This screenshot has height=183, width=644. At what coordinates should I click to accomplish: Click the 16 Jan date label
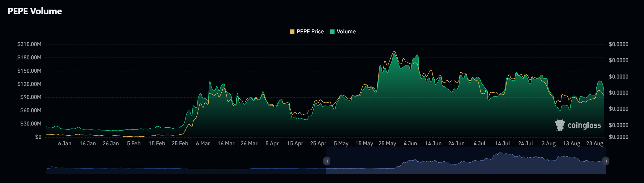pos(87,143)
